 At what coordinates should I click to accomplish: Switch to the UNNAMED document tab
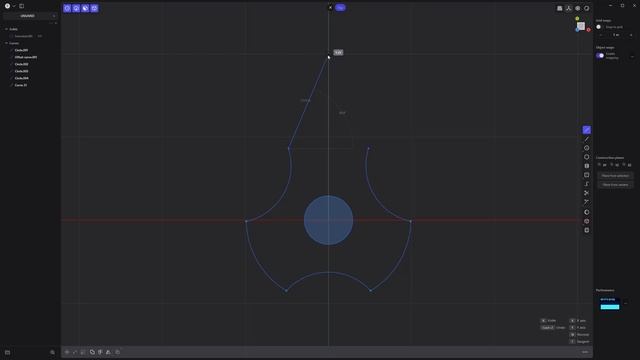[27, 16]
